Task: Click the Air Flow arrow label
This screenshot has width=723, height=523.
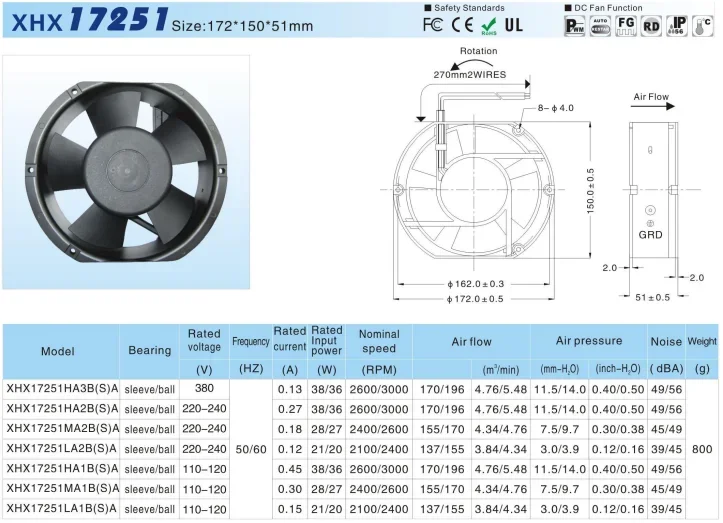Action: coord(650,97)
